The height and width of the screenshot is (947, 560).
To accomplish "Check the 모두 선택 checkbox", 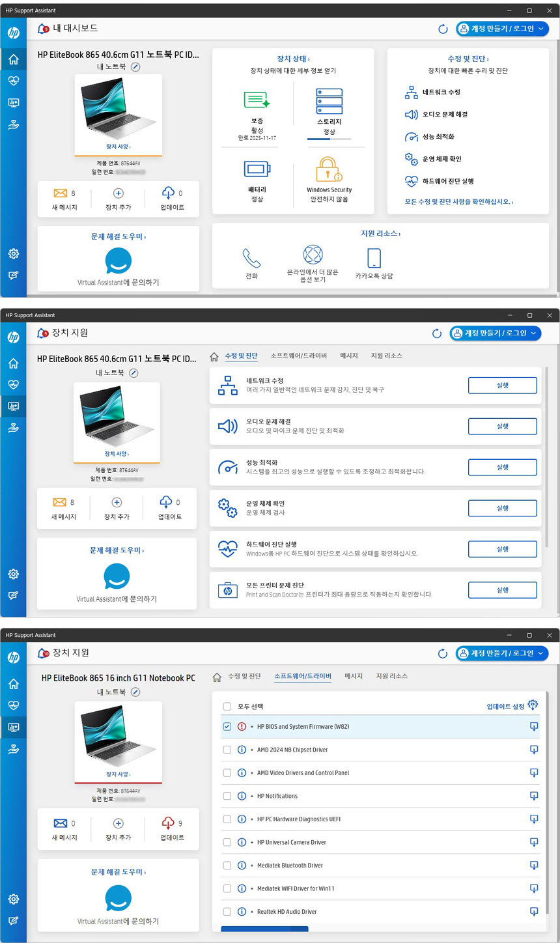I will coord(227,707).
